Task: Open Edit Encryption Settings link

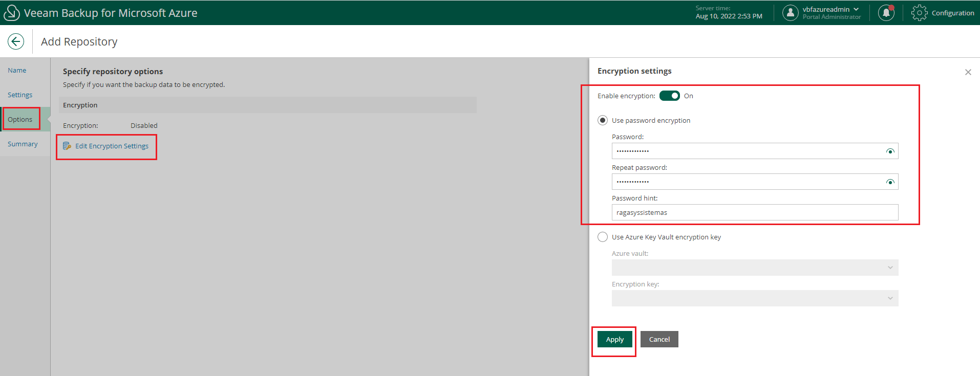Action: tap(112, 146)
